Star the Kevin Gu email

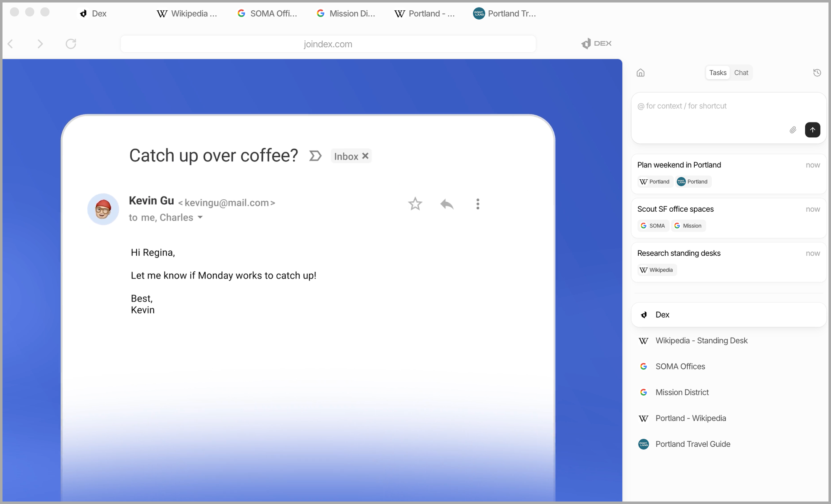(415, 204)
